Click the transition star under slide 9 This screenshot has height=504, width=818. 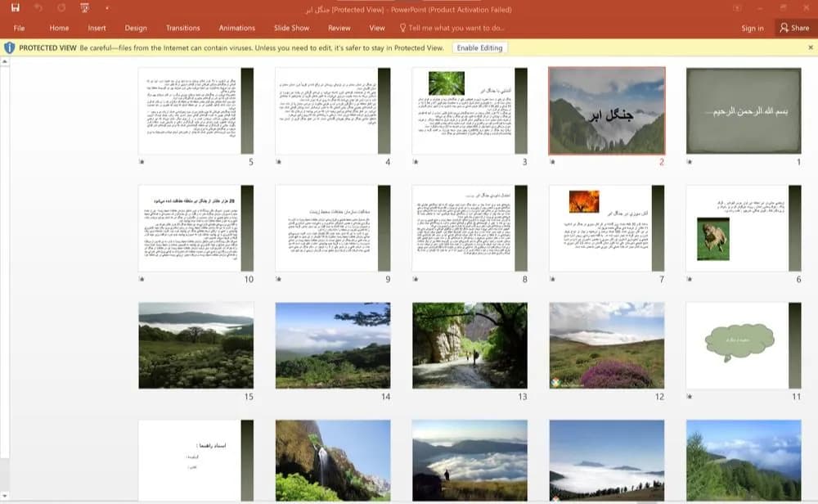[279, 279]
